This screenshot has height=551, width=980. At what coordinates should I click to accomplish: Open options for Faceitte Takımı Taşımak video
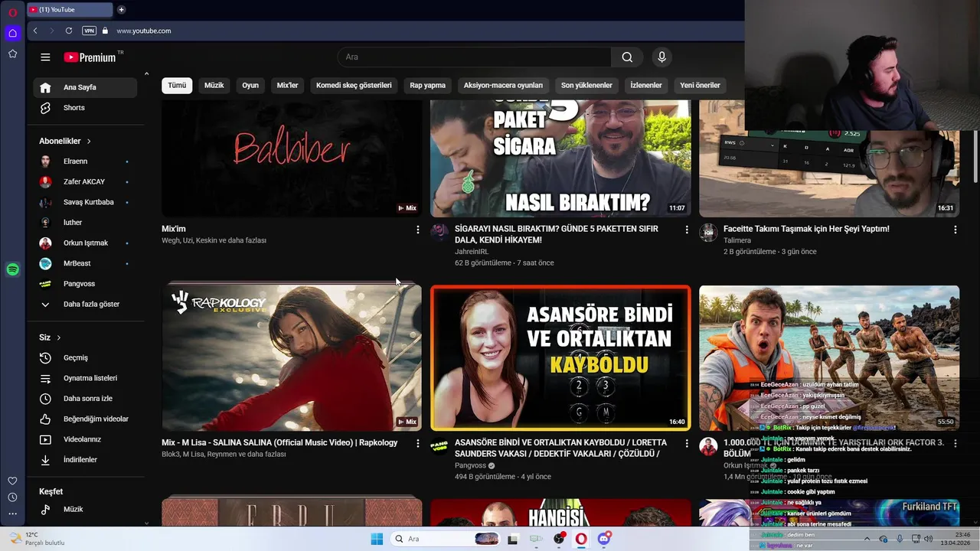point(955,230)
